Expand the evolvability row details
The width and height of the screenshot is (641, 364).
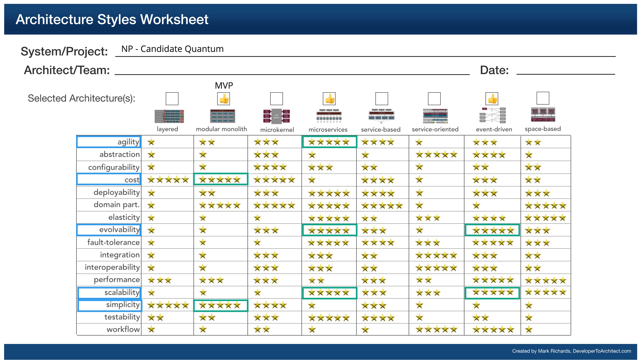click(118, 228)
